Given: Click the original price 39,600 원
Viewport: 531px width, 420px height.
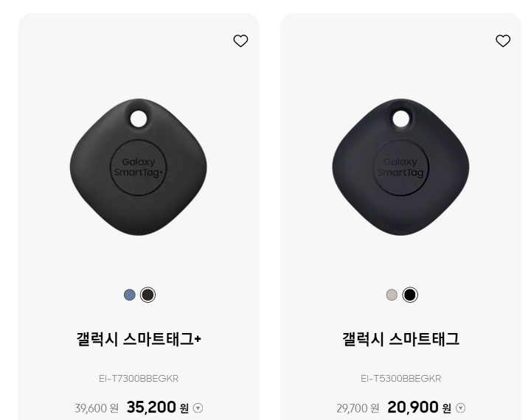Looking at the screenshot, I should (97, 408).
